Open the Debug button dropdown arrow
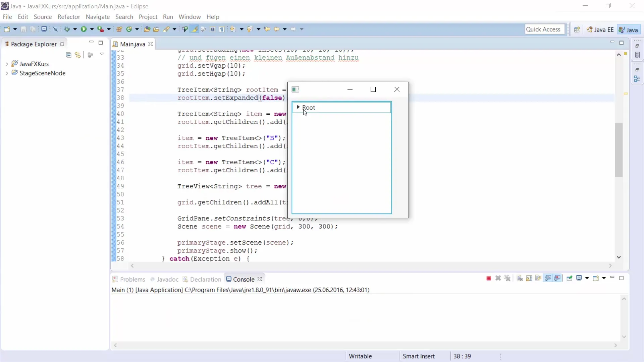 (75, 29)
